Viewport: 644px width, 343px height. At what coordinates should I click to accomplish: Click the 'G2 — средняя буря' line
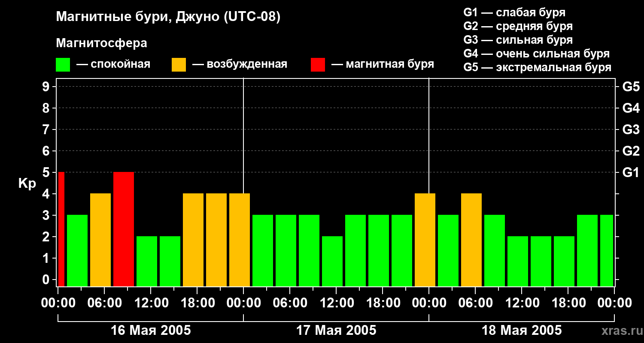click(518, 26)
